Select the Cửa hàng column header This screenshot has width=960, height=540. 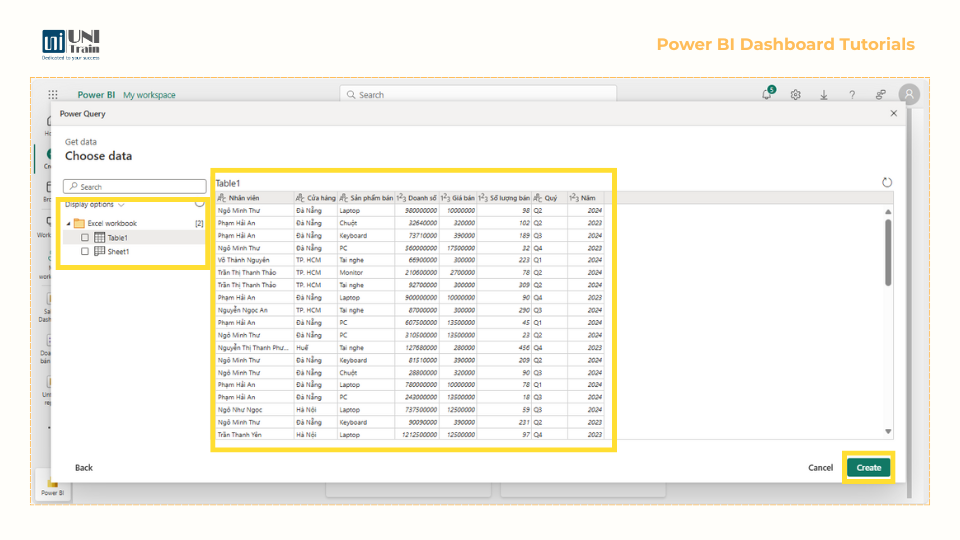point(316,198)
